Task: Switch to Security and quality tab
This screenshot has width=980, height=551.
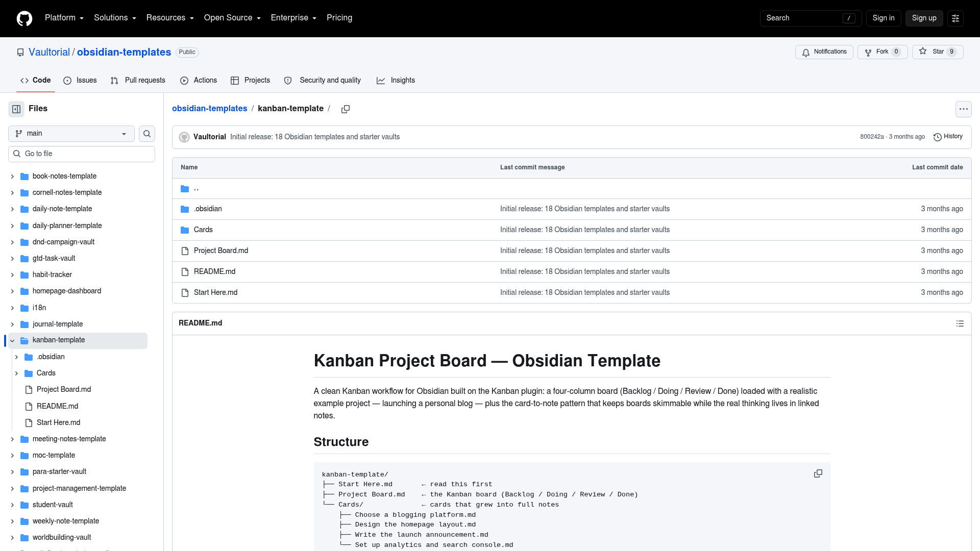Action: click(323, 81)
